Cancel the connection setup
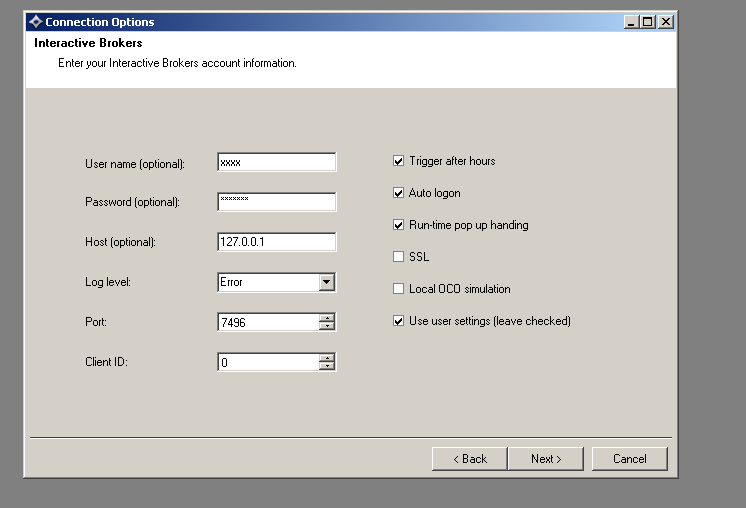The width and height of the screenshot is (746, 508). (629, 459)
